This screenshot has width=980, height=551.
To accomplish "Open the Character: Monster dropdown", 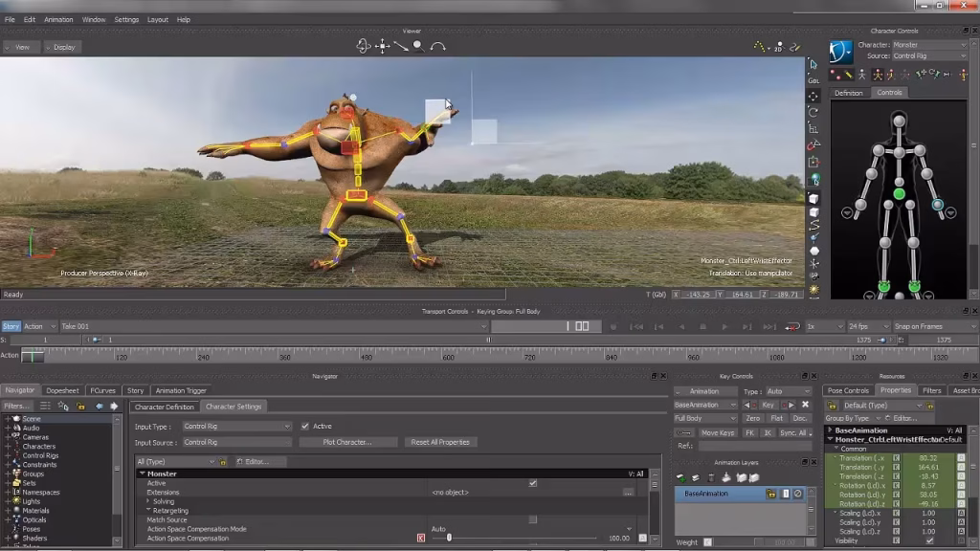I will [x=928, y=43].
